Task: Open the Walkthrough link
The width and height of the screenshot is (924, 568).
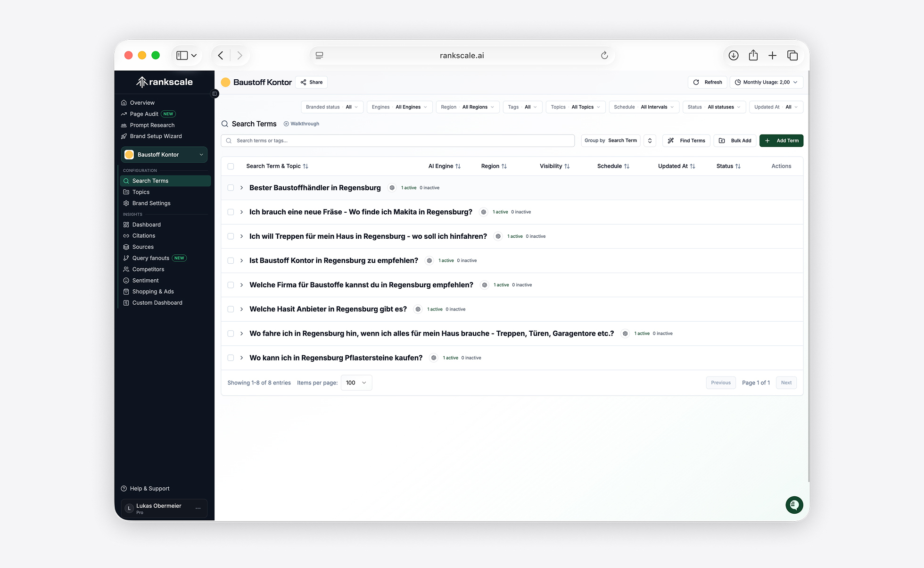Action: click(301, 124)
